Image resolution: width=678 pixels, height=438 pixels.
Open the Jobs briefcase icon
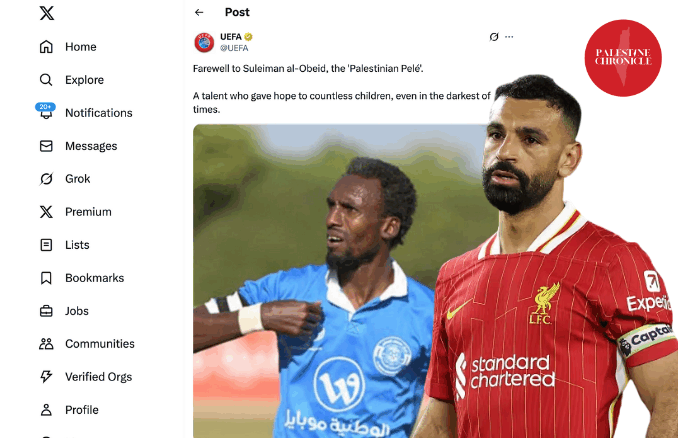(x=46, y=311)
